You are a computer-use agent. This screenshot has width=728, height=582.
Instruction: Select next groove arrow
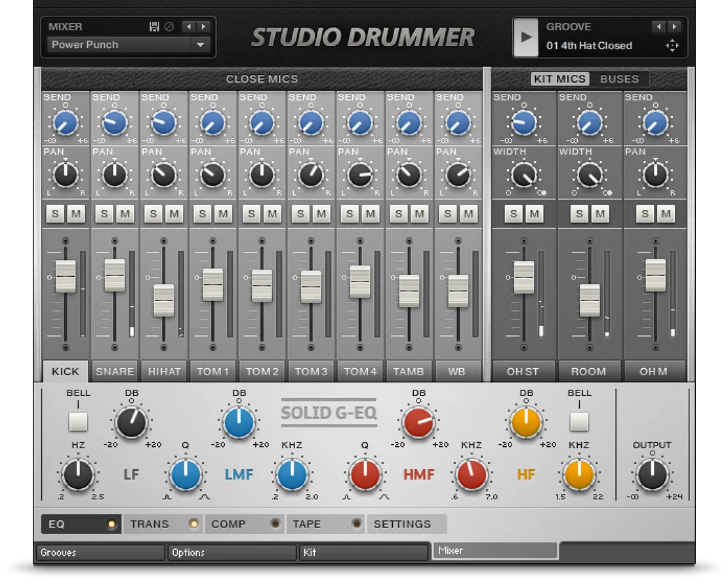674,27
